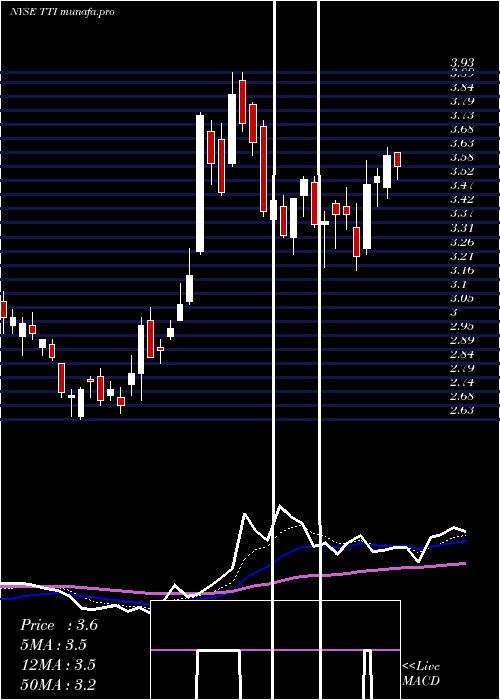Image resolution: width=500 pixels, height=700 pixels.
Task: Click the 3.63 price axis label
Action: click(x=462, y=143)
